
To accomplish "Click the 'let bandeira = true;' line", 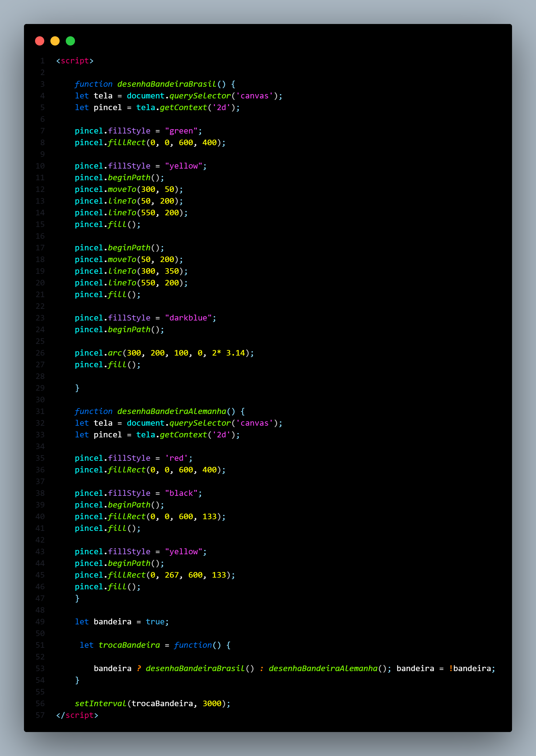I will [x=122, y=622].
